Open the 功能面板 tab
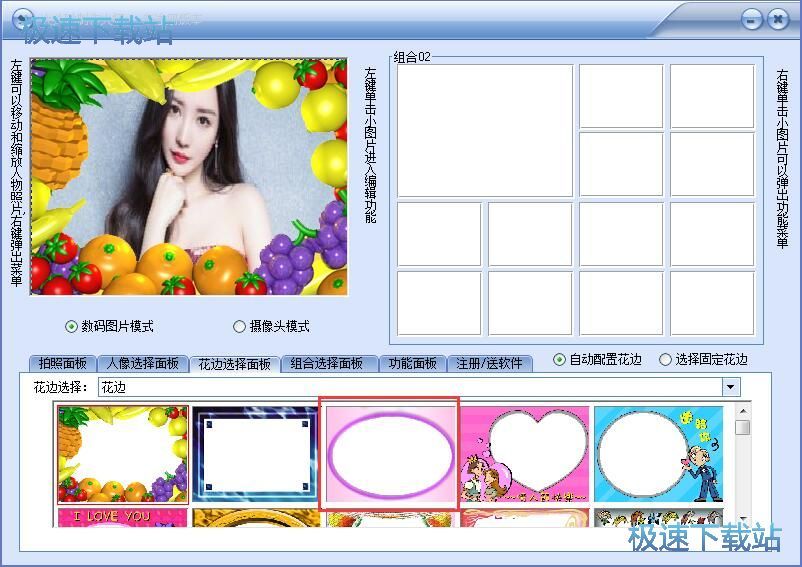The height and width of the screenshot is (567, 802). (x=412, y=364)
